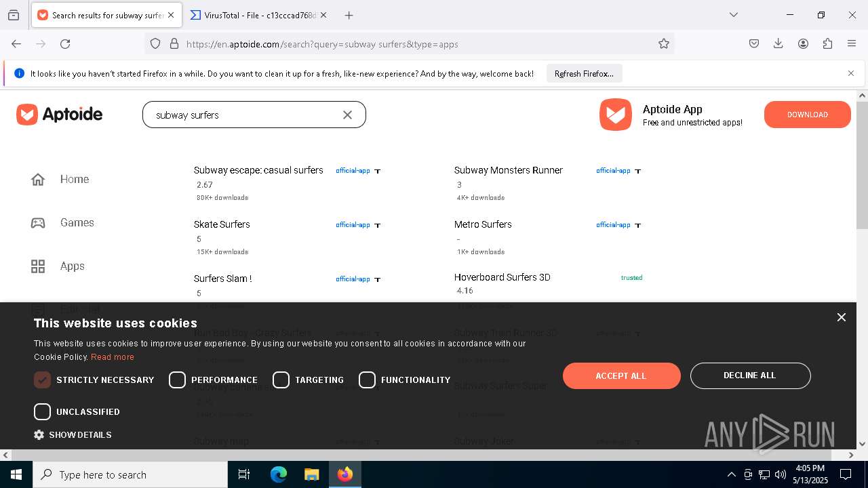Click the Refresh Firefox button

pyautogui.click(x=584, y=73)
